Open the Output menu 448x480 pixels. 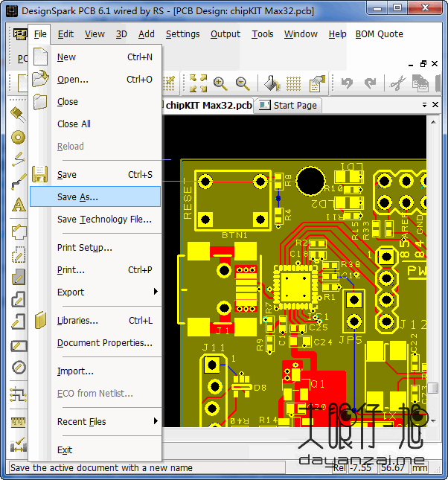(x=225, y=34)
